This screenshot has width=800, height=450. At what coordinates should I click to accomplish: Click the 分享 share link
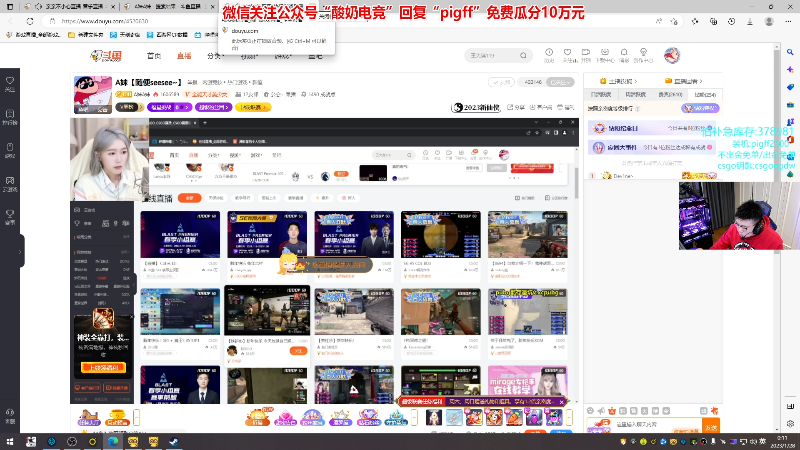[x=516, y=107]
